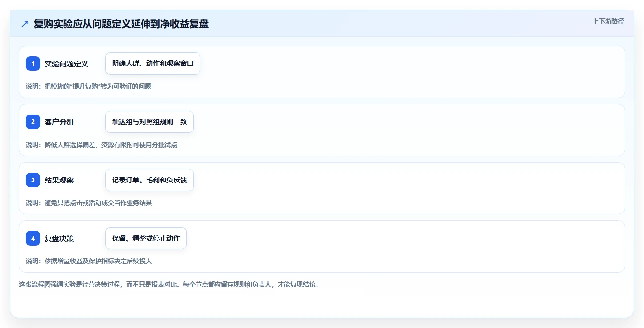Click the 记录订单、毛利和负反馈 box
Screen dimensions: 644x328
(149, 180)
